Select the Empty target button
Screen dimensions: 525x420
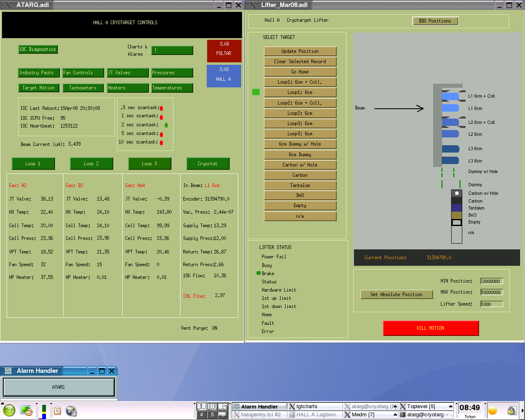[300, 205]
